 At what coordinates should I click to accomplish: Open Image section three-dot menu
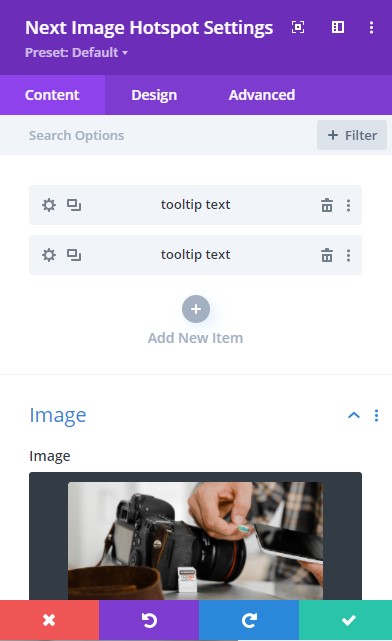[x=376, y=415]
